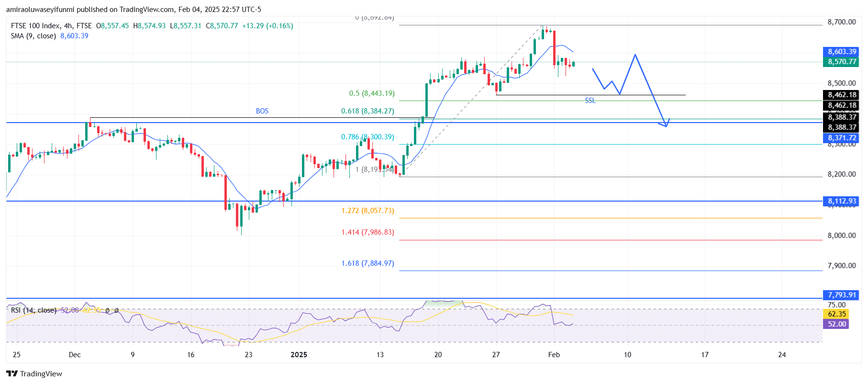This screenshot has width=868, height=384.
Task: Click the Dec date label on time axis
Action: 75,355
